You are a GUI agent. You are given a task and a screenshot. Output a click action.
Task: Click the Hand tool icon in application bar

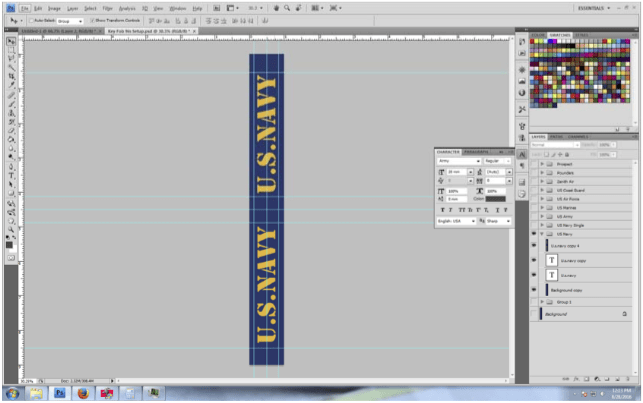pyautogui.click(x=276, y=8)
